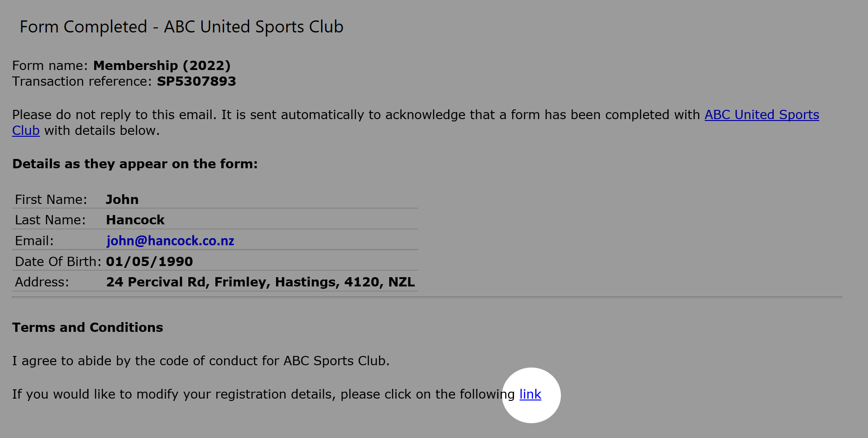Viewport: 868px width, 438px height.
Task: Click the underlined 'Club' link continuation
Action: coord(26,131)
